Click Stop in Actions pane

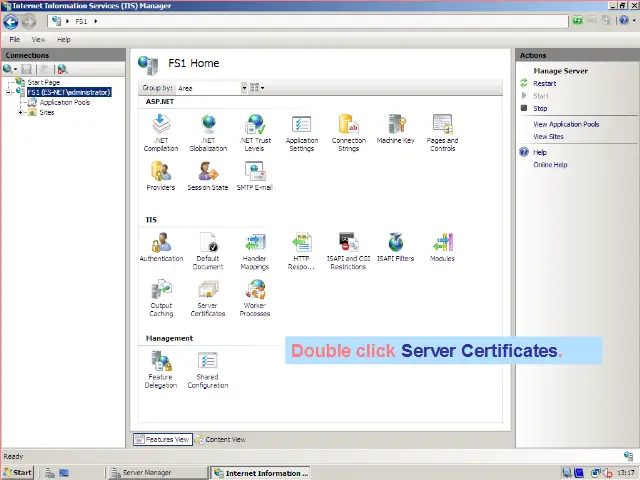pos(540,108)
